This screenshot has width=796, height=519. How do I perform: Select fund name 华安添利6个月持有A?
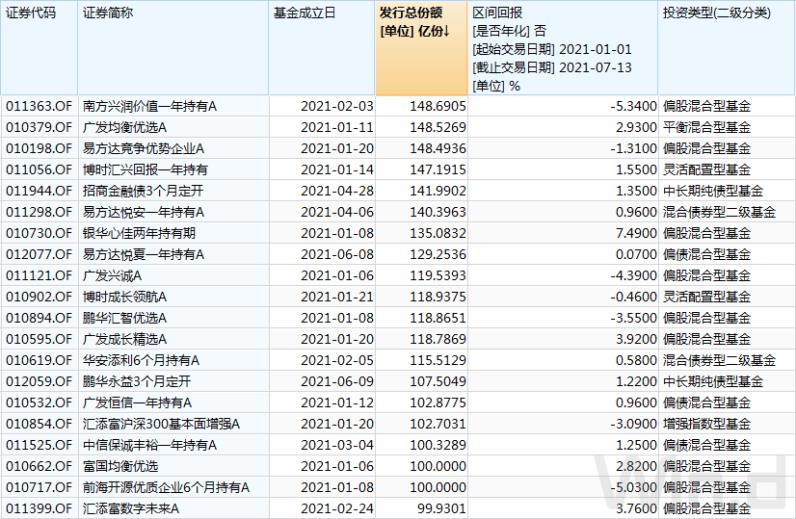141,360
